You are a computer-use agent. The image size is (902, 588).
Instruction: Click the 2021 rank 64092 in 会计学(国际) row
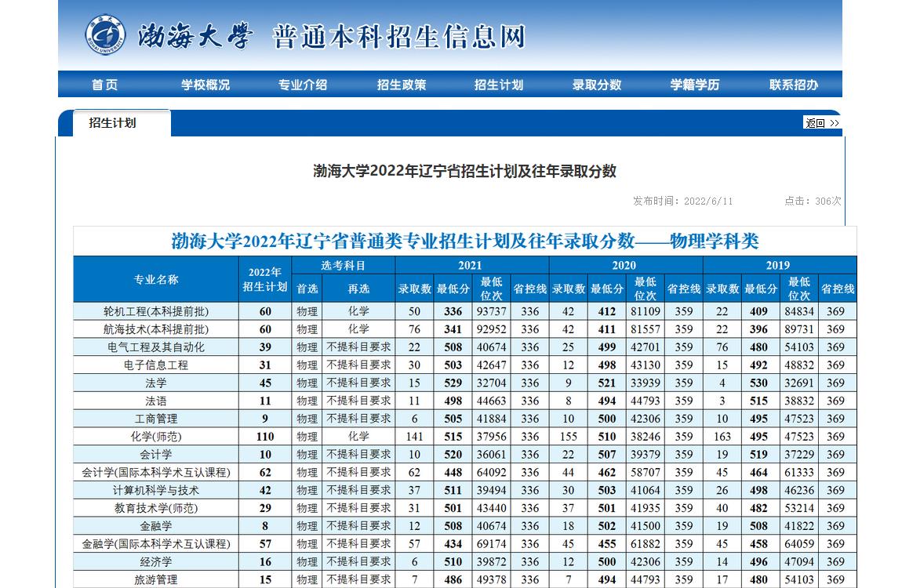coord(491,473)
